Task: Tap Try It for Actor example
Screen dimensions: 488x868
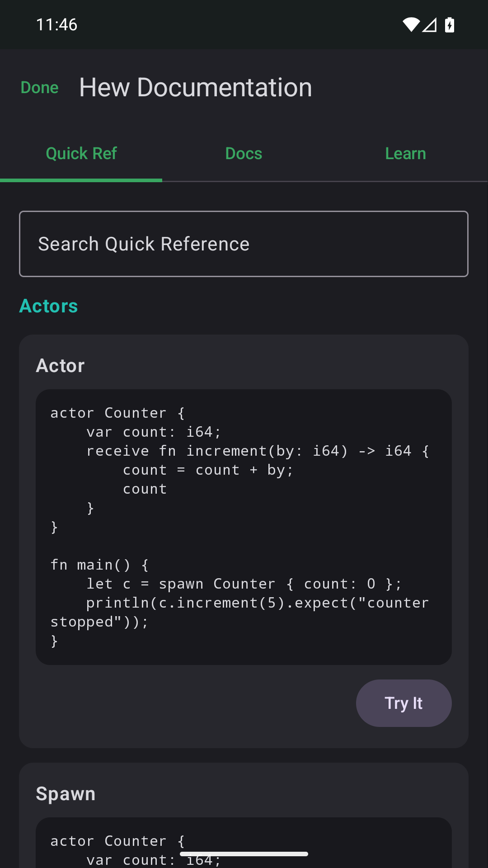Action: pyautogui.click(x=404, y=703)
